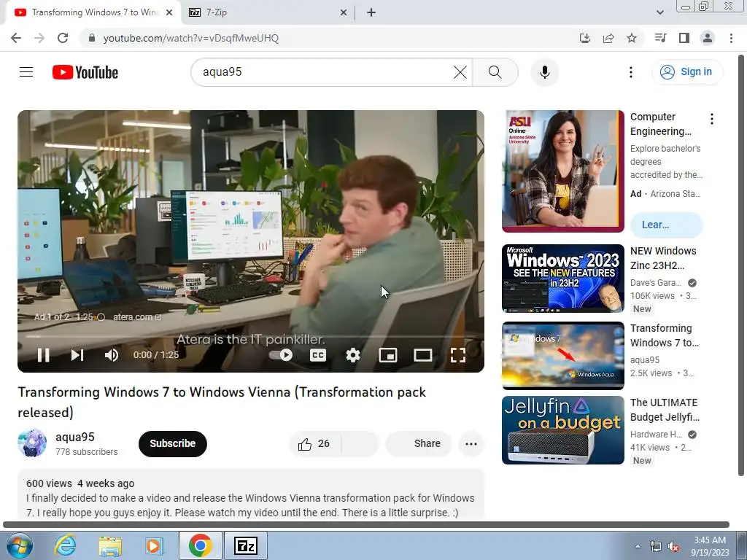Open Jellyfin on a budget thumbnail
The width and height of the screenshot is (747, 560).
click(x=562, y=430)
